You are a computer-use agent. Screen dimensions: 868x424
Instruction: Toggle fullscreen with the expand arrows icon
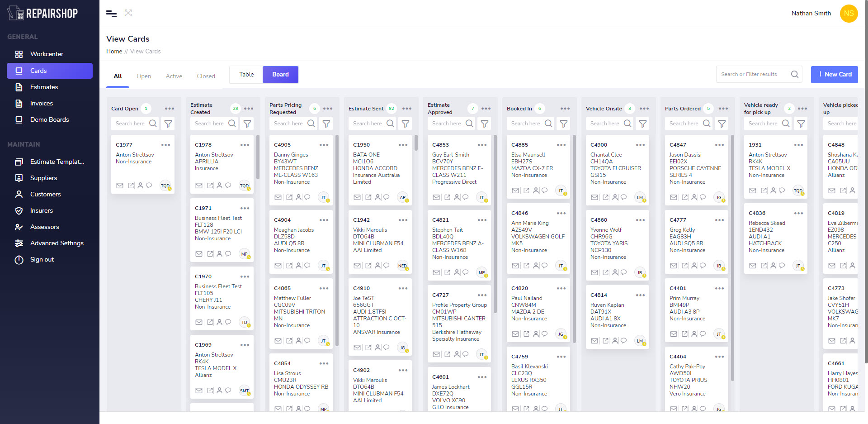(128, 13)
